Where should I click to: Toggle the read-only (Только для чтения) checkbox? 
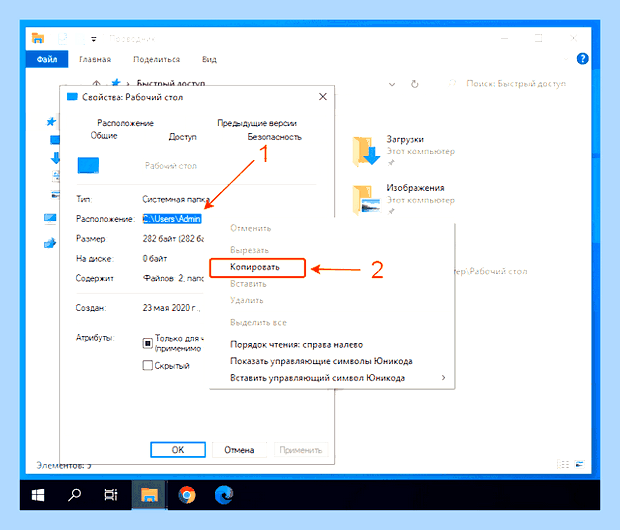[147, 343]
